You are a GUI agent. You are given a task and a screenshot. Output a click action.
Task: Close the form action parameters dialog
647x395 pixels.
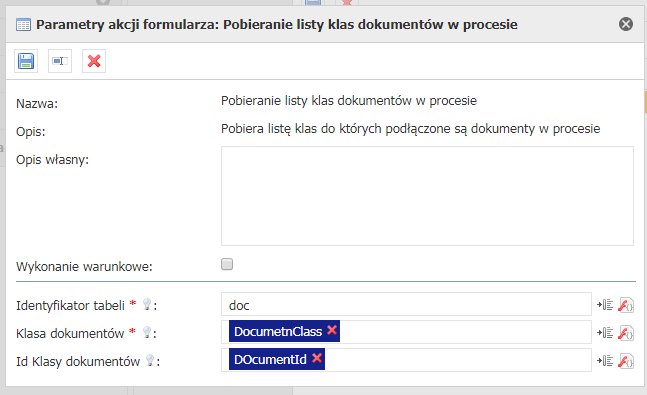(626, 24)
